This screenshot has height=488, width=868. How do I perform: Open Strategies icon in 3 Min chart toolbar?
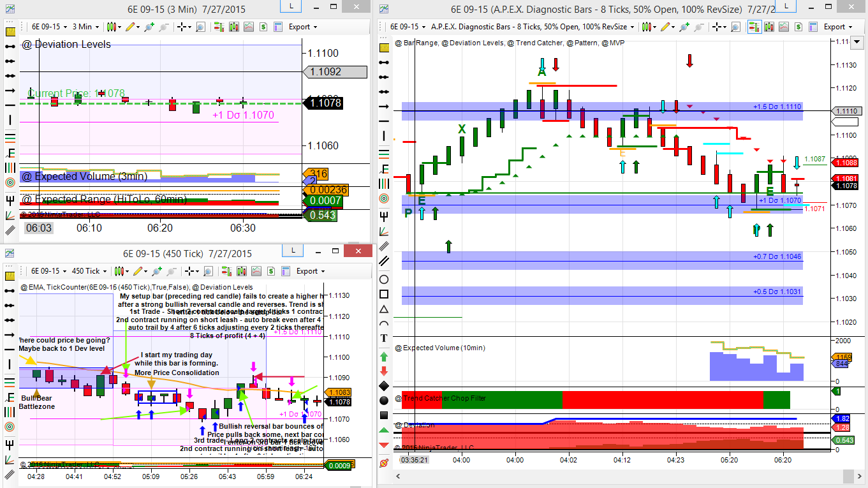(263, 27)
